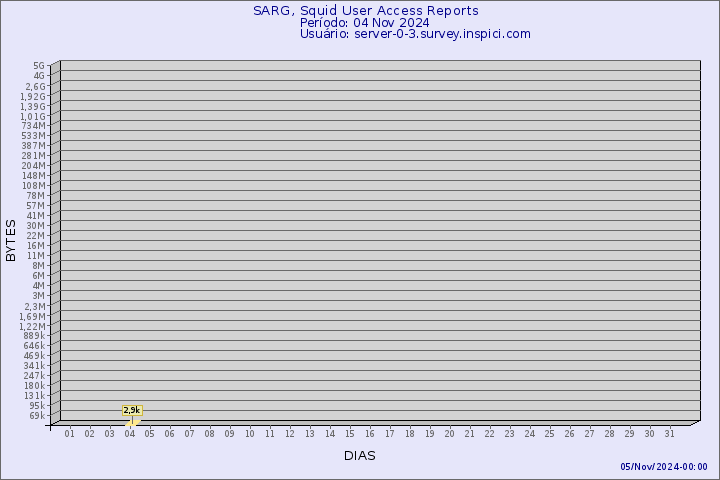Click the 22M y-axis value
The width and height of the screenshot is (720, 480).
(36, 236)
